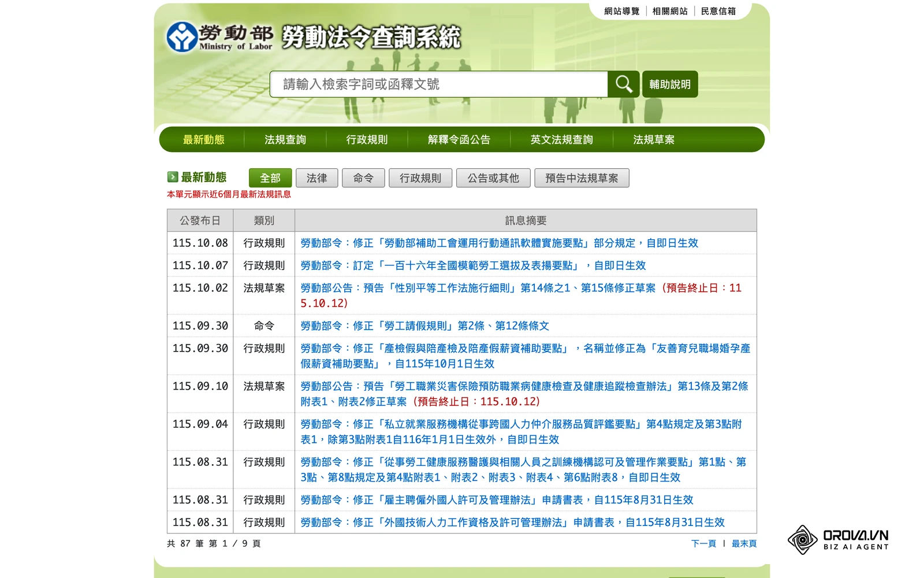Select 法規查詢 in the navigation bar
This screenshot has height=578, width=924.
(x=285, y=140)
